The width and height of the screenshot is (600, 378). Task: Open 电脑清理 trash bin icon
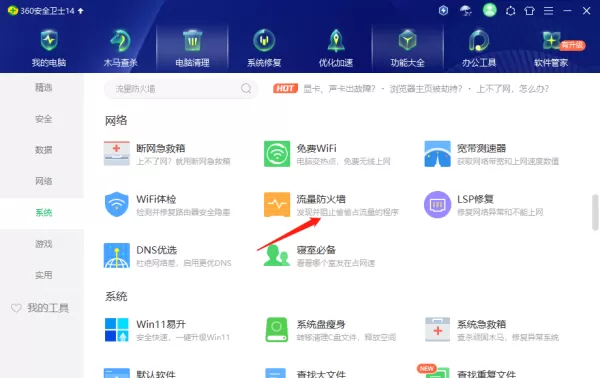pos(192,41)
